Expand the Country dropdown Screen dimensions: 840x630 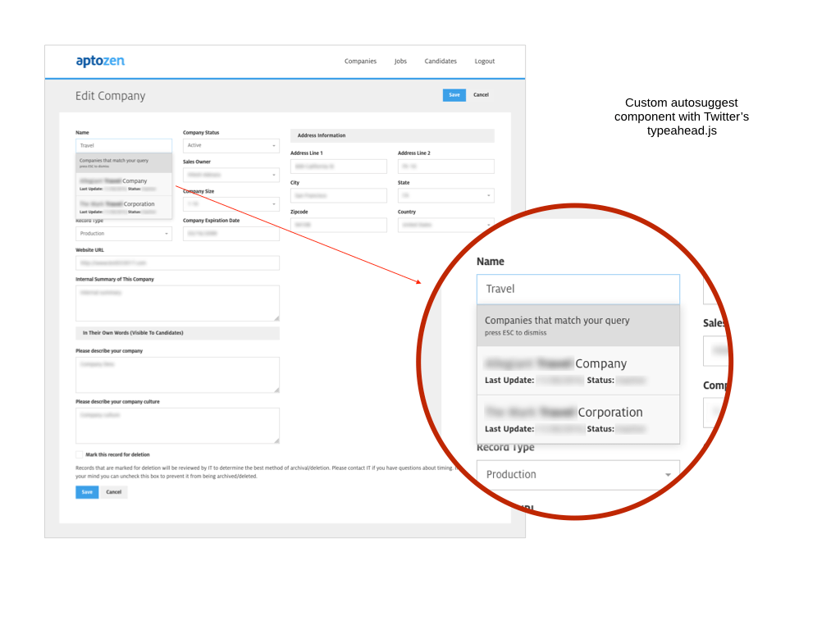coord(445,225)
